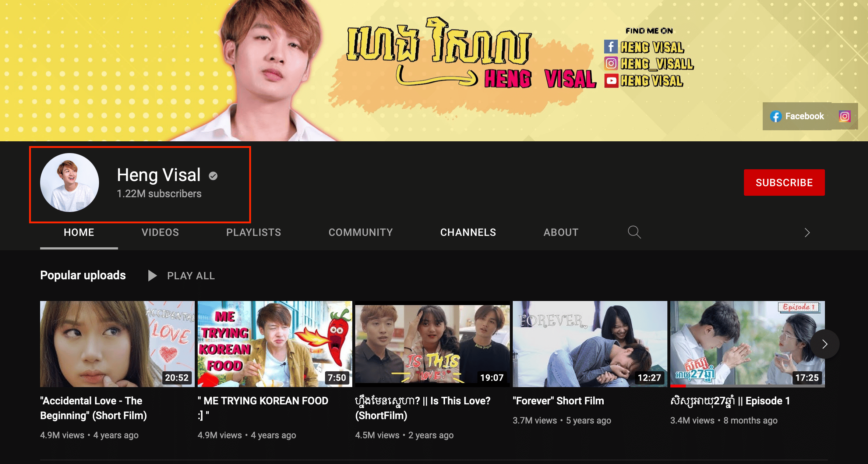This screenshot has height=464, width=868.
Task: Click the Episode 1 video red progress bar
Action: [678, 386]
